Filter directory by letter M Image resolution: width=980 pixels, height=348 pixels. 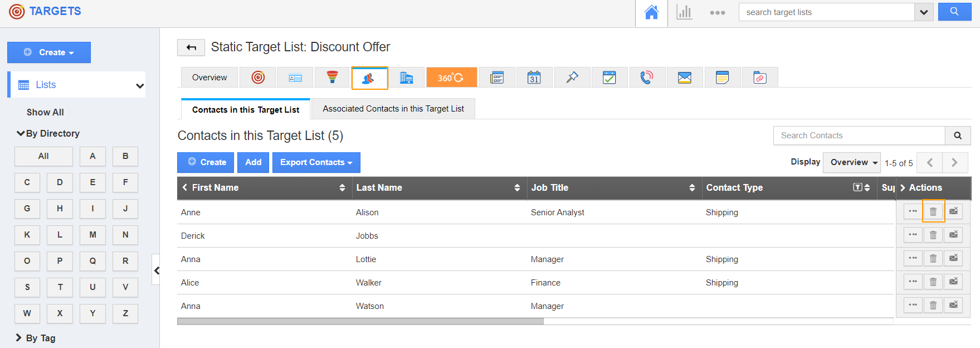pos(92,235)
